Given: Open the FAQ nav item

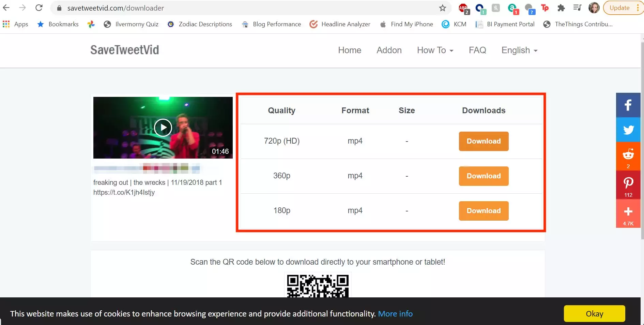Looking at the screenshot, I should point(477,50).
